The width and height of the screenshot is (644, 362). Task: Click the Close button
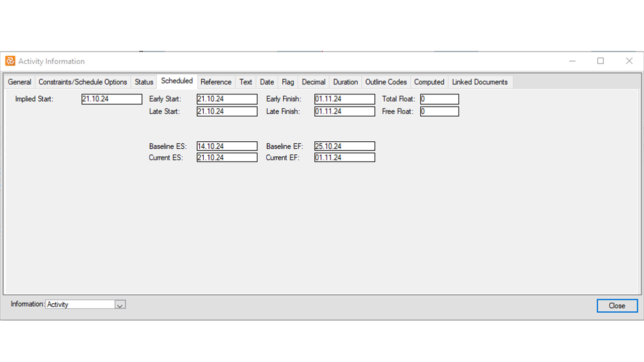(617, 305)
